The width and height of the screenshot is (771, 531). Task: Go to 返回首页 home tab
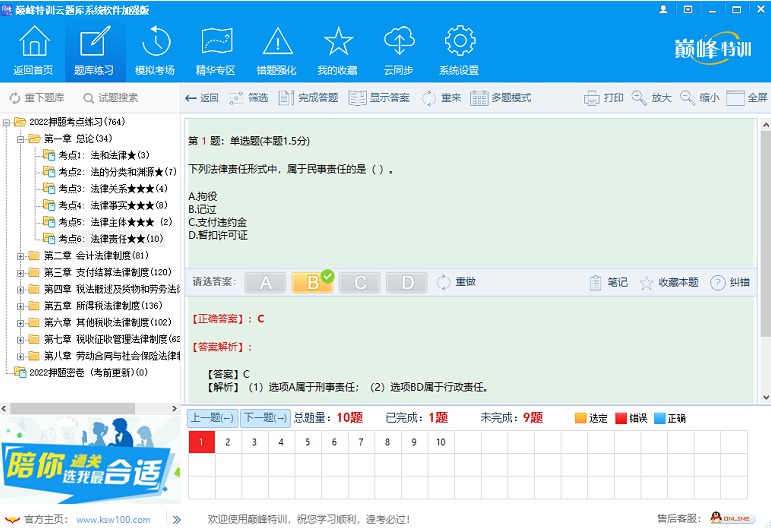pos(33,50)
